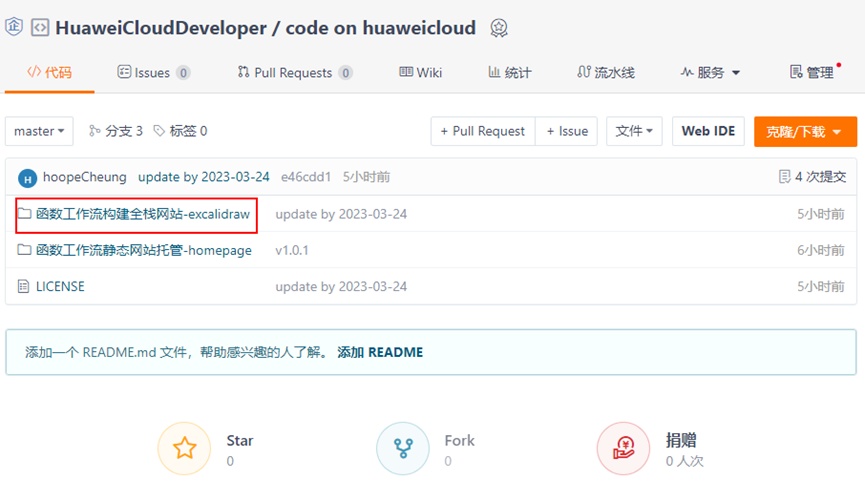Viewport: 865px width, 501px height.
Task: Click the Star count 0
Action: click(x=230, y=461)
